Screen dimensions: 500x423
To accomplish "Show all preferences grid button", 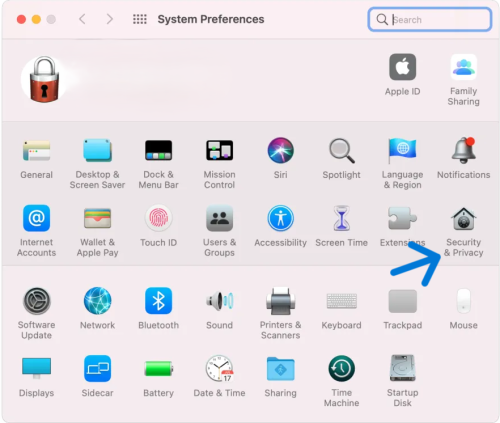I will (x=140, y=19).
